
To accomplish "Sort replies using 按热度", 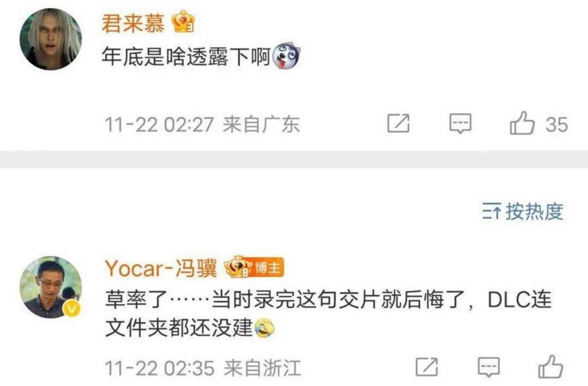I will (535, 211).
